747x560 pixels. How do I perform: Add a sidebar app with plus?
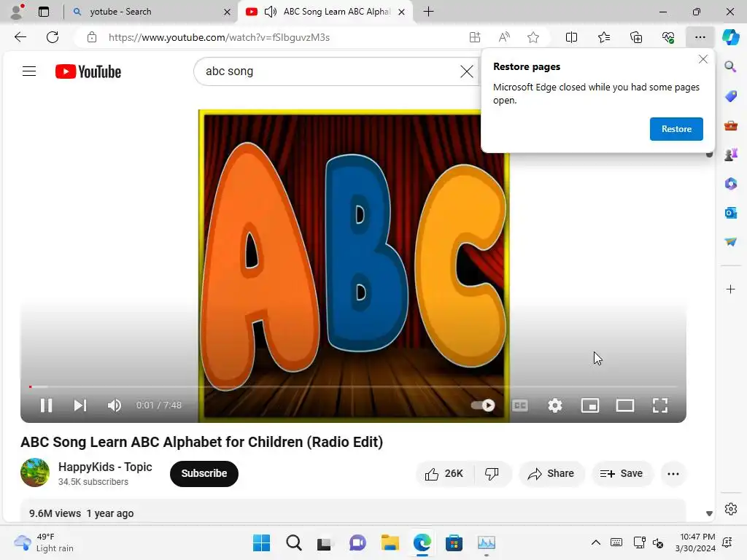(730, 289)
